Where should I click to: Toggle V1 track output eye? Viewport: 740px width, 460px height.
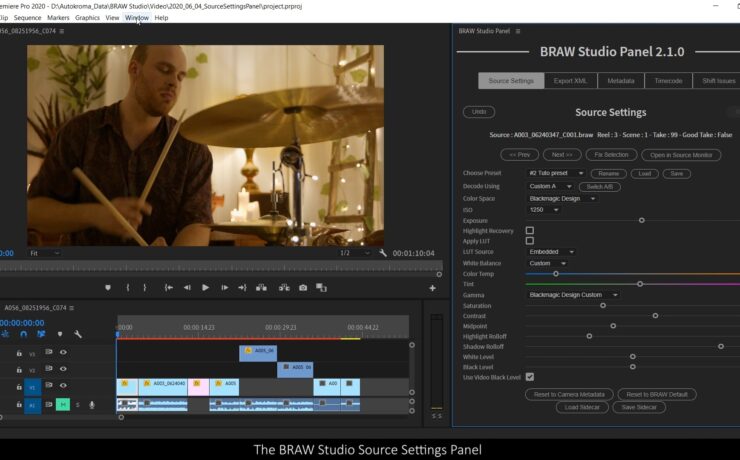pos(63,385)
